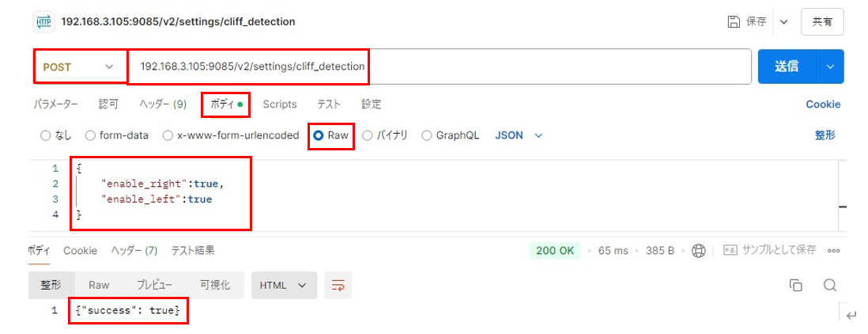Open the Scripts request tab

point(279,104)
